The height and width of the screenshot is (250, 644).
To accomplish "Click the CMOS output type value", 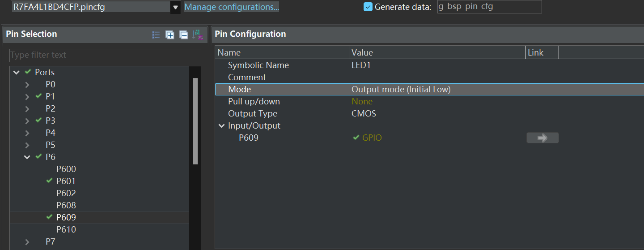I will pyautogui.click(x=364, y=114).
